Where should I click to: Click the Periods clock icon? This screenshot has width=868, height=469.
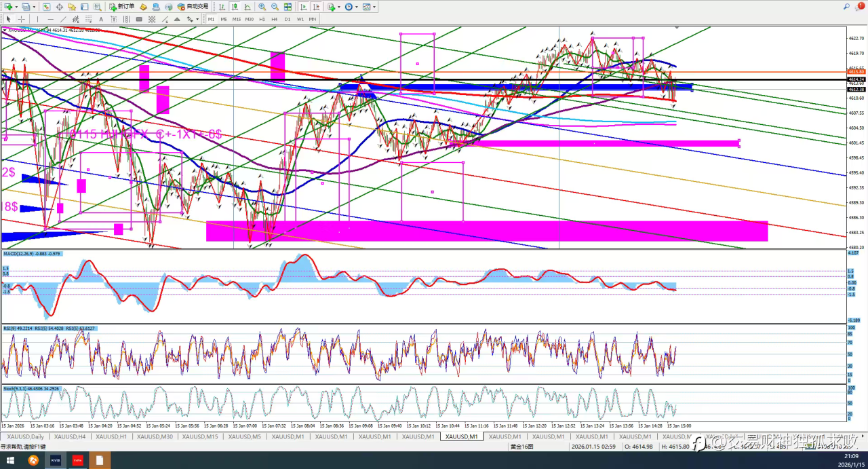(349, 7)
